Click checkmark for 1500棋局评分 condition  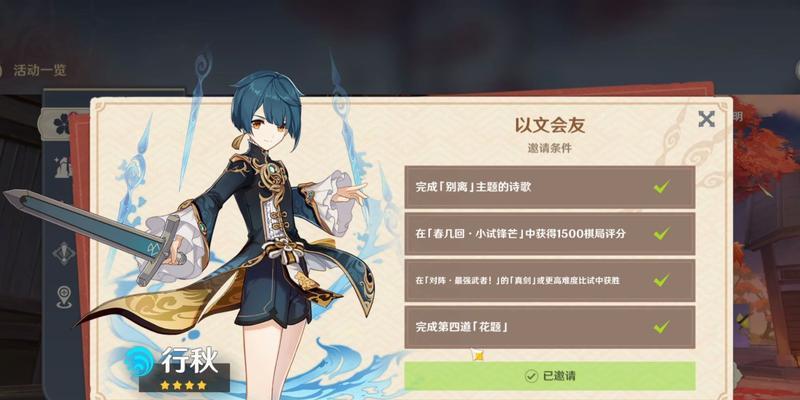point(662,234)
